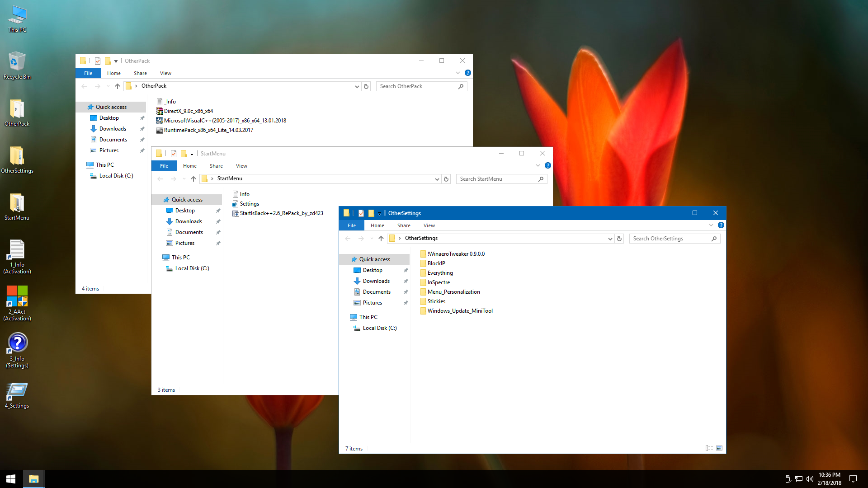868x488 pixels.
Task: Refresh the OtherSettings folder view
Action: (619, 239)
